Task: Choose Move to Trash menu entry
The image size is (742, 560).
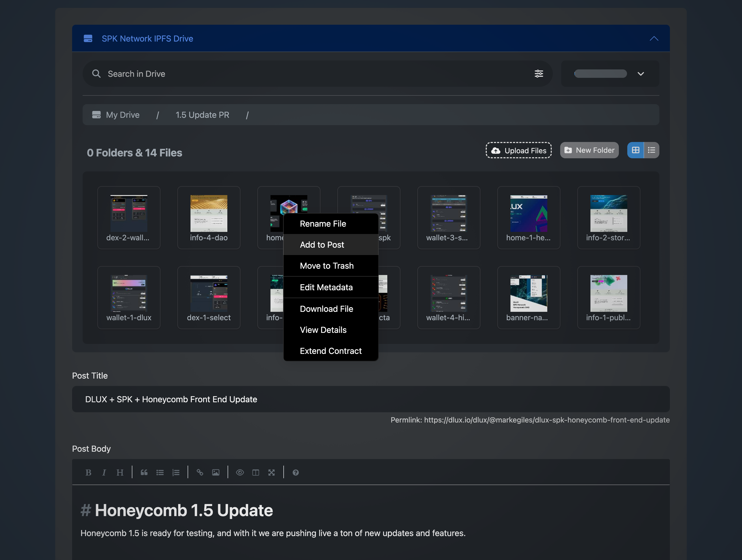Action: click(x=331, y=266)
